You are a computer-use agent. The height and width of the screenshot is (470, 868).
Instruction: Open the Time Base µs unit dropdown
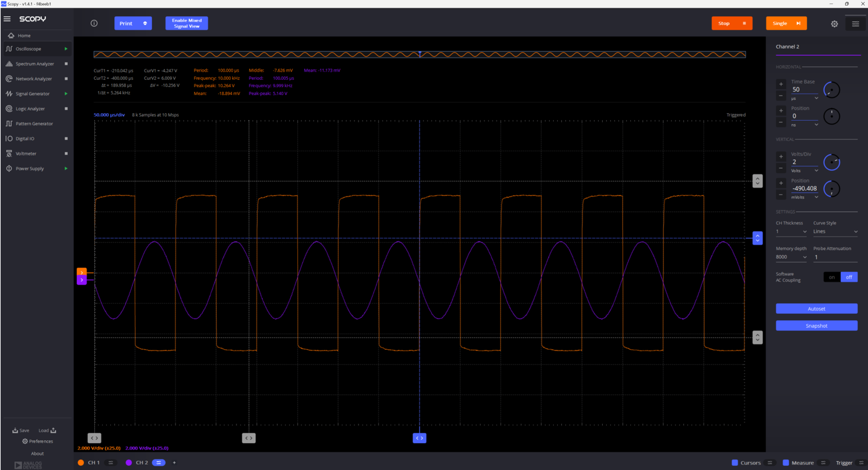pyautogui.click(x=804, y=99)
